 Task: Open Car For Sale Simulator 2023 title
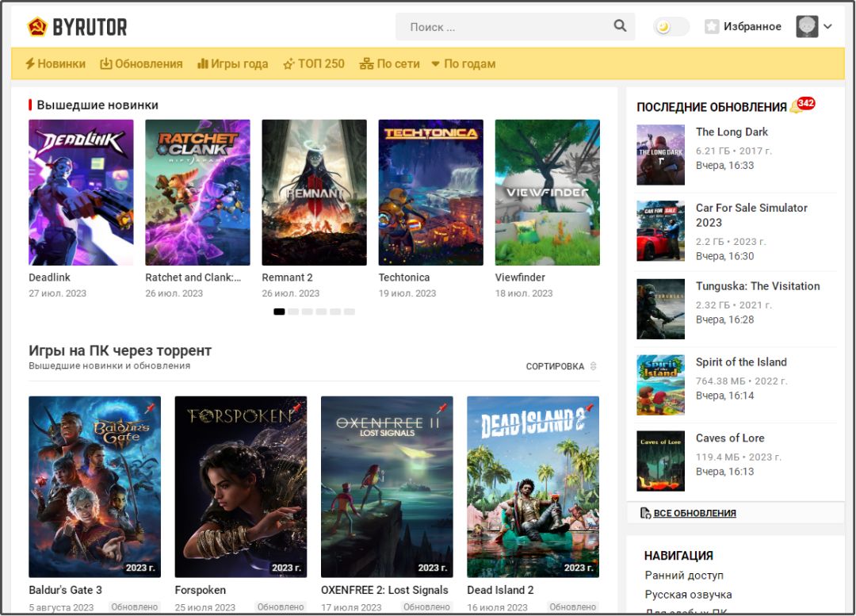pyautogui.click(x=751, y=215)
